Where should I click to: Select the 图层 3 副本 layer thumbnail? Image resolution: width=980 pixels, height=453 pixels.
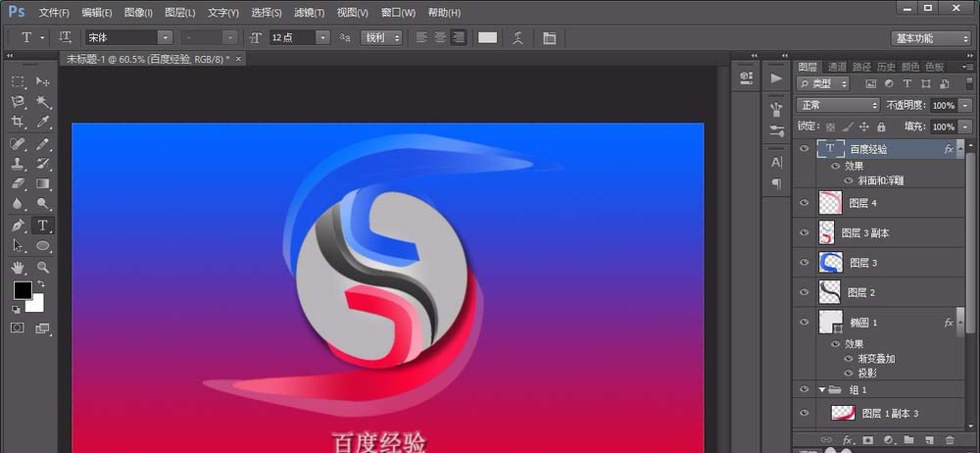click(x=827, y=232)
